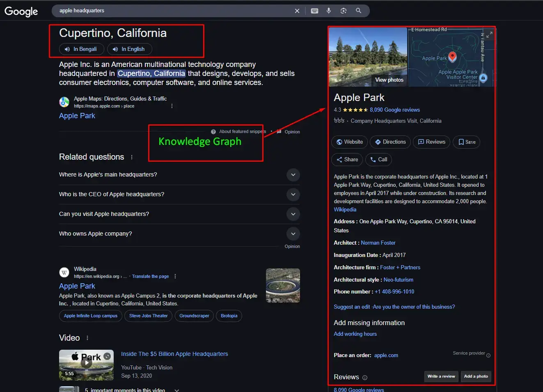
Task: Open options menu next to Related questions
Action: [x=131, y=157]
